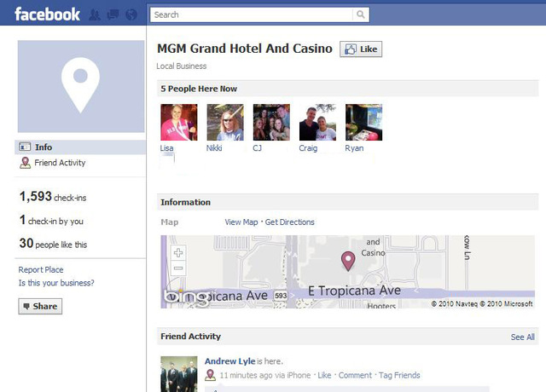The image size is (546, 392).
Task: Open the View Map link
Action: point(241,222)
